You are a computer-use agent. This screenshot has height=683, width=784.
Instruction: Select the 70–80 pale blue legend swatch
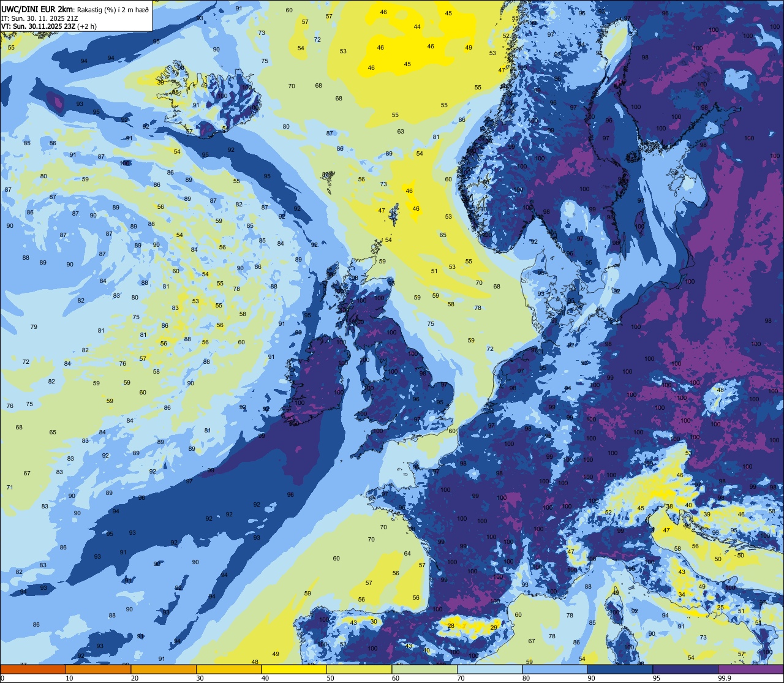[x=489, y=669]
